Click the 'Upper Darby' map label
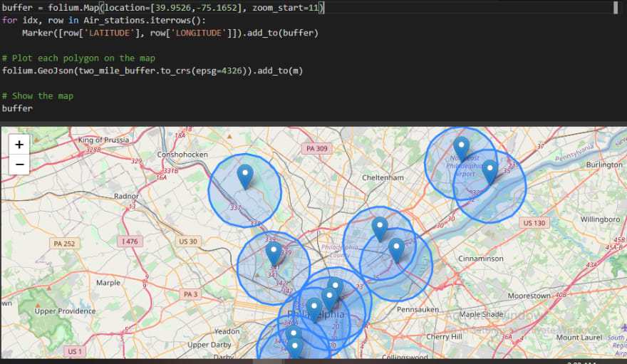Image resolution: width=627 pixels, height=364 pixels. click(209, 345)
